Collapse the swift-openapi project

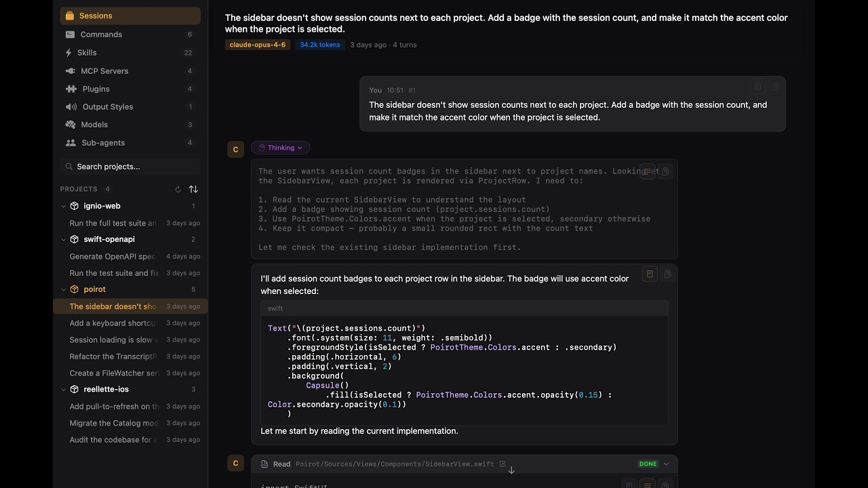(x=64, y=239)
